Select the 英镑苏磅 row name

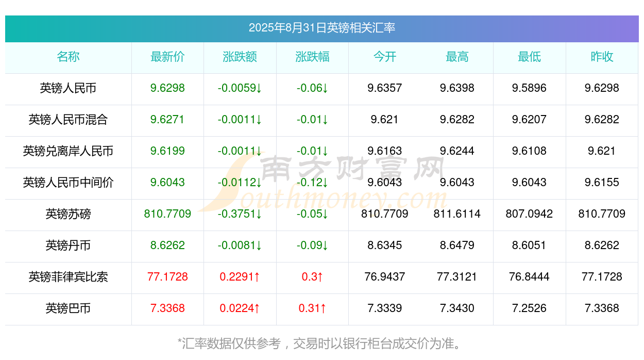coord(68,214)
